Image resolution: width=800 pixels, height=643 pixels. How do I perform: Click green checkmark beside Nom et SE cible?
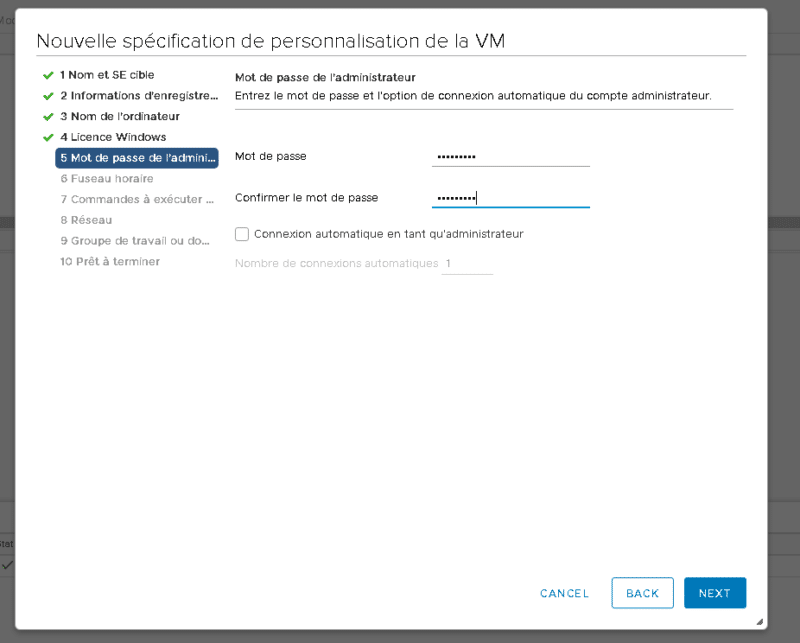pos(47,75)
